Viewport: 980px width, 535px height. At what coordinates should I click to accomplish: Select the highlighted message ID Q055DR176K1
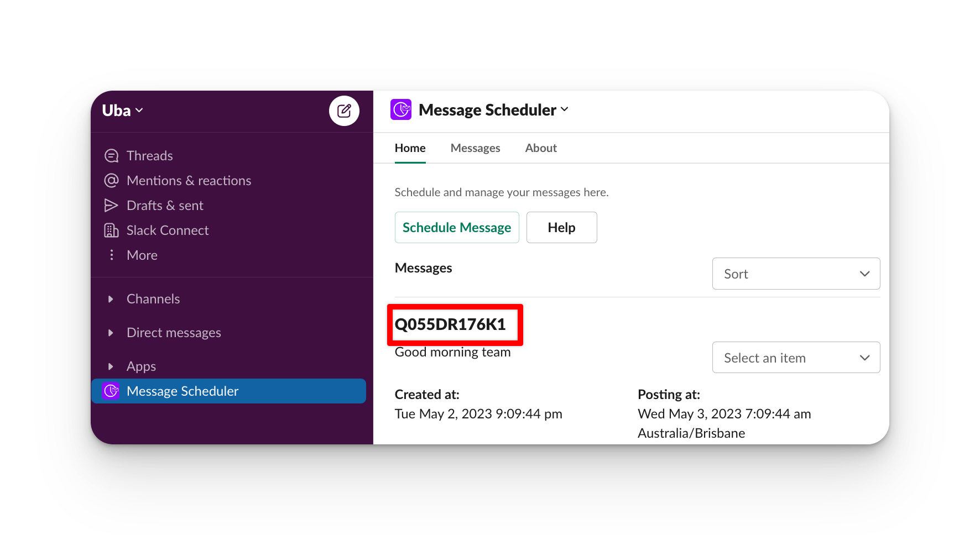pyautogui.click(x=454, y=325)
